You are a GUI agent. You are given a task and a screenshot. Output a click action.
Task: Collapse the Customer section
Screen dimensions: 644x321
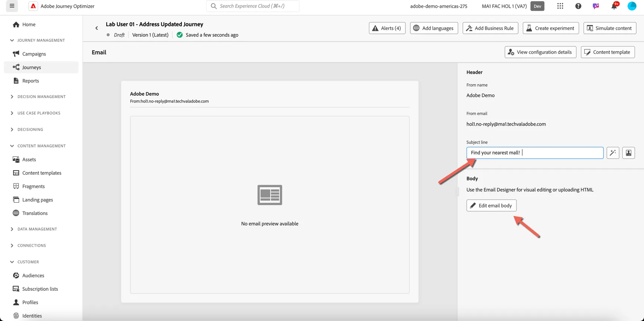25,262
